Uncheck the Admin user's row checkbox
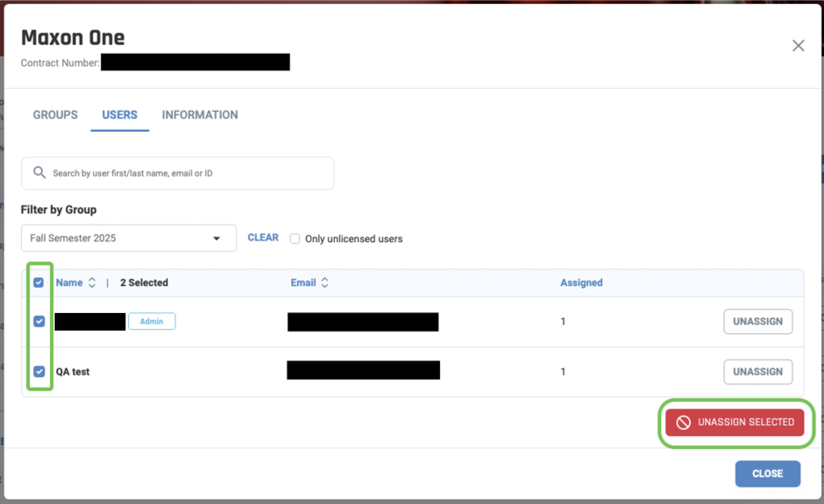The image size is (824, 504). coord(39,321)
